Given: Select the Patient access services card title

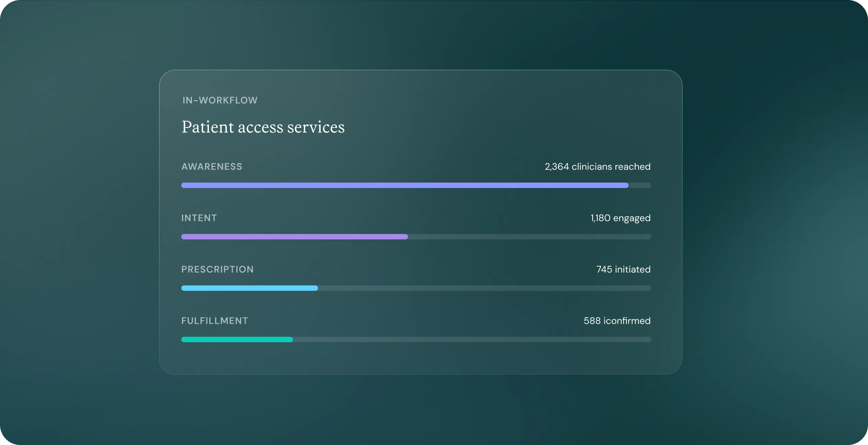Looking at the screenshot, I should (x=263, y=127).
